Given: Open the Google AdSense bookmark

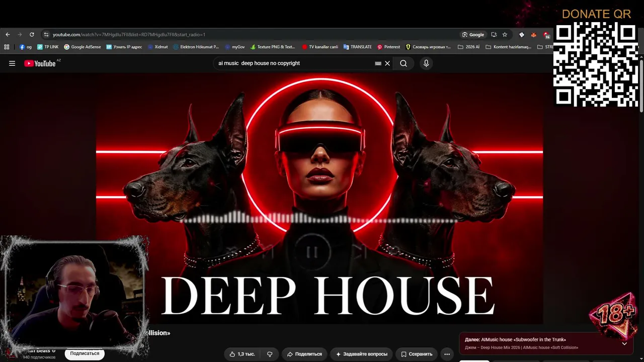Looking at the screenshot, I should [x=83, y=47].
